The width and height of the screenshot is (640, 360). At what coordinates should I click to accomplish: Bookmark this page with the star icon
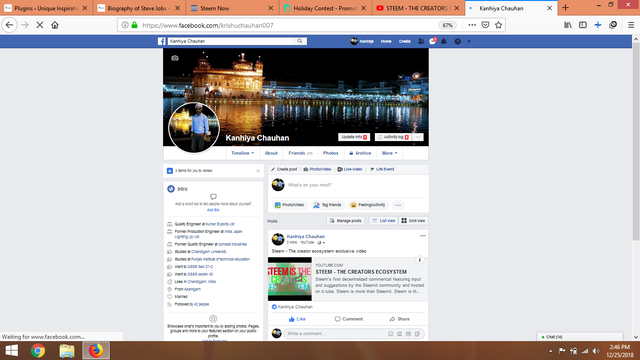click(498, 25)
